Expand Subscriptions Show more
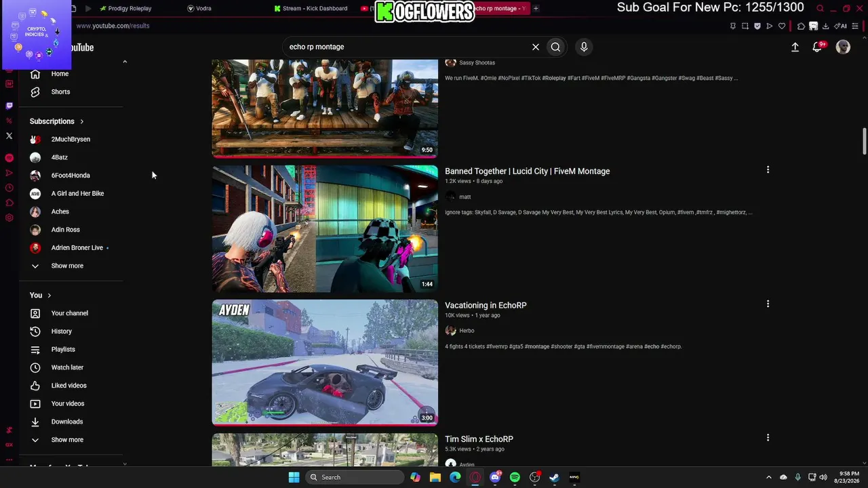868x488 pixels. (67, 266)
